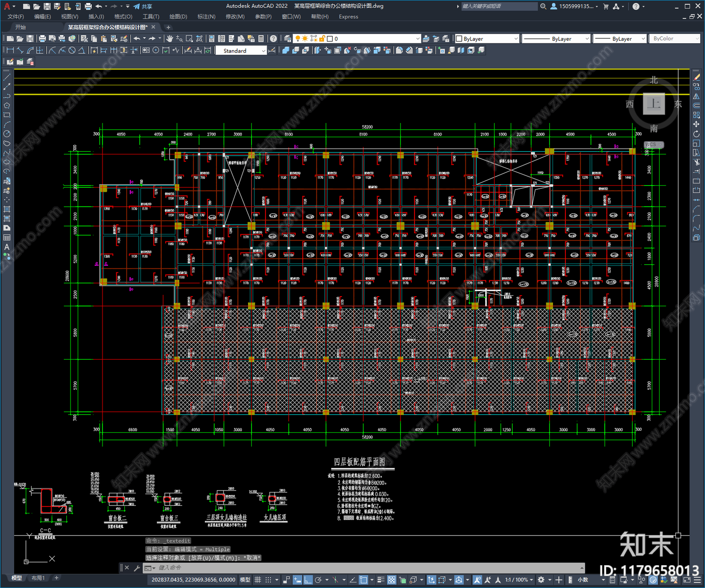Viewport: 705px width, 588px height.
Task: Click the Hatch tool in left toolbar
Action: tap(7, 209)
